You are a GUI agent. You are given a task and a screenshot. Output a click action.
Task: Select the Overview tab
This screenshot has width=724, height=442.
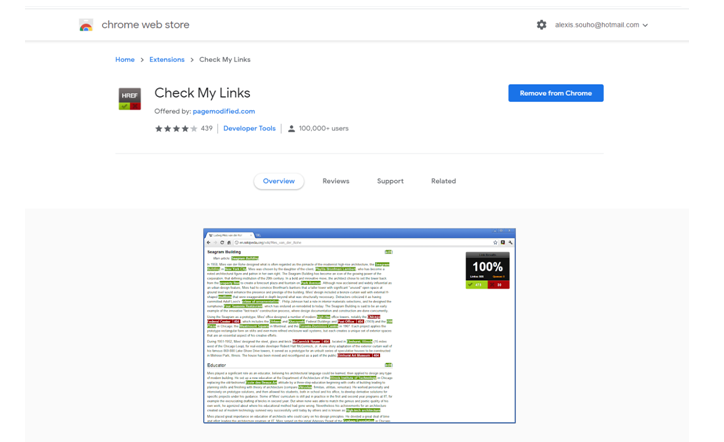[x=279, y=181]
